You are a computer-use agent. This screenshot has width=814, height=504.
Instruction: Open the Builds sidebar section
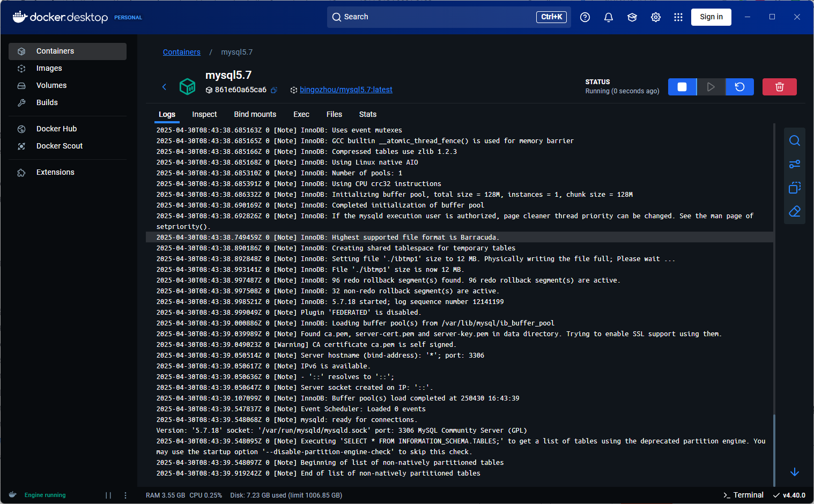point(68,102)
